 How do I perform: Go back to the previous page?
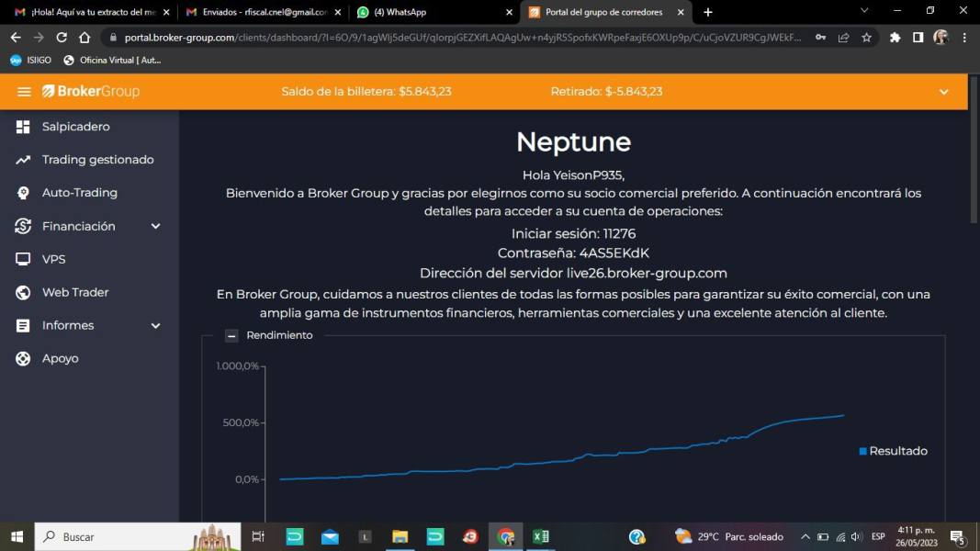tap(16, 38)
